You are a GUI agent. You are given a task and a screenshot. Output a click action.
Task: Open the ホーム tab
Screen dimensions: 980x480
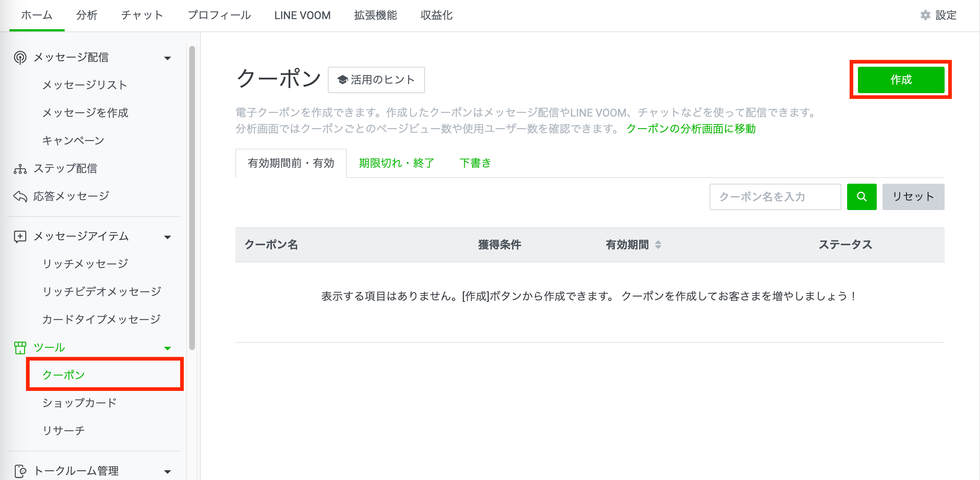coord(36,15)
